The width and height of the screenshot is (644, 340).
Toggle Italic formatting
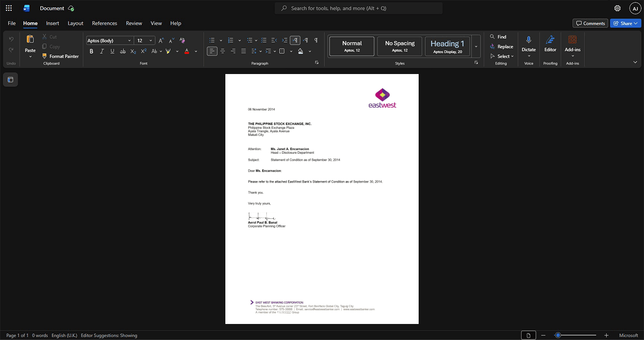[102, 51]
